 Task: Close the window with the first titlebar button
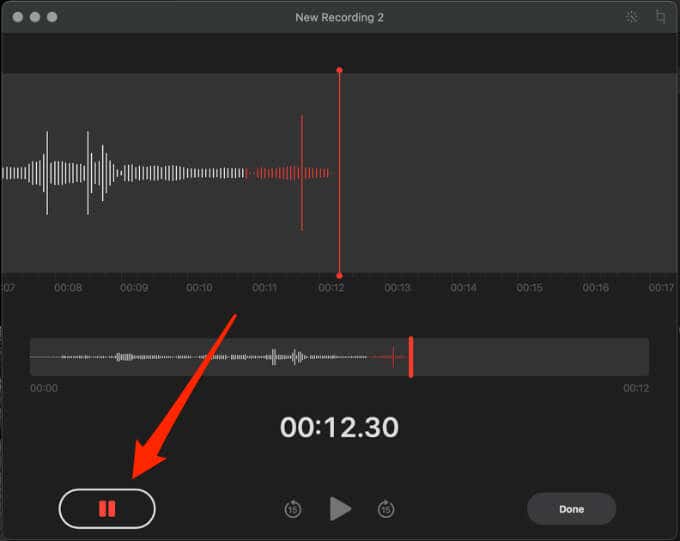(x=18, y=17)
